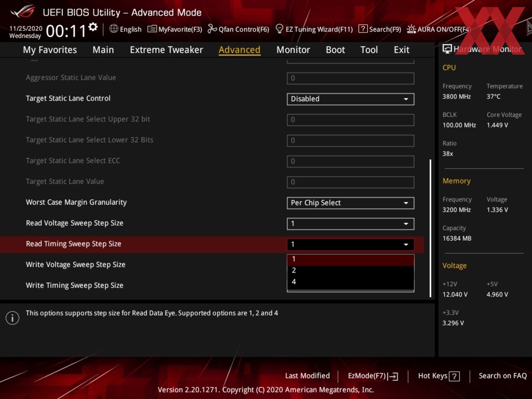The width and height of the screenshot is (532, 399).
Task: Click Memory capacity value 16384 MB
Action: pyautogui.click(x=457, y=238)
